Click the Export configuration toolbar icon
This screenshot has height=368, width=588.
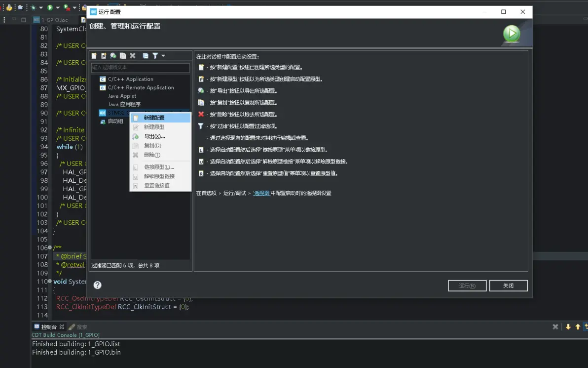113,56
